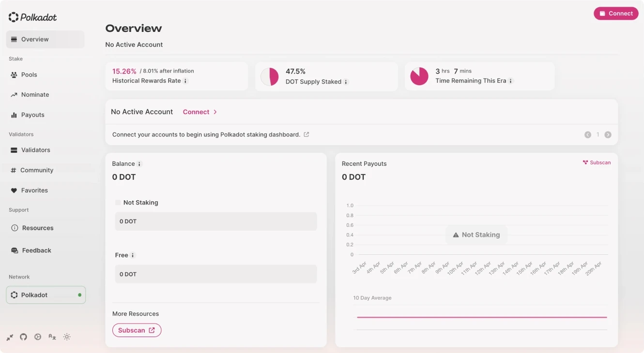
Task: Collapse the side menu with arrows icon
Action: [x=10, y=337]
